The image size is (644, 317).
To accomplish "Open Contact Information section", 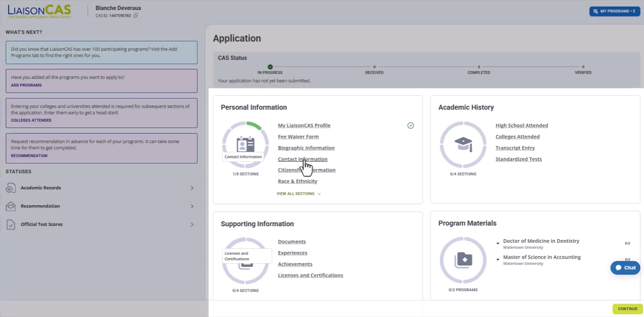I will pyautogui.click(x=303, y=159).
